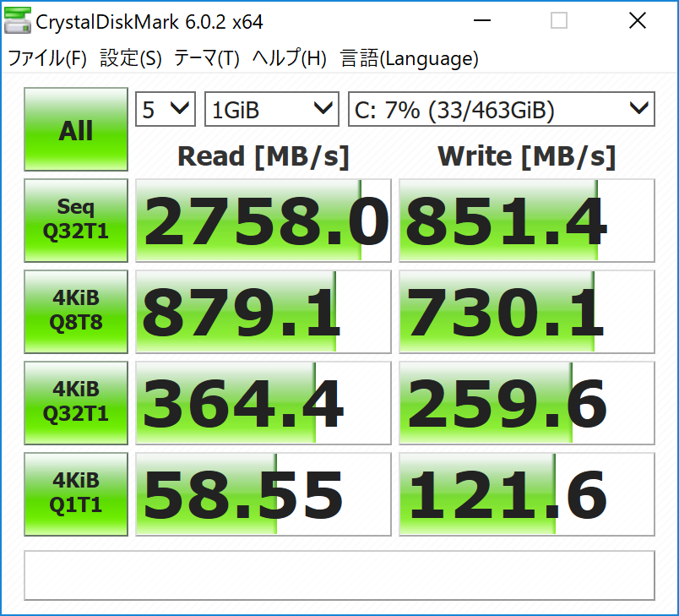This screenshot has height=616, width=679.
Task: Select the 4KiB Q32T1 write value 259.6
Action: (527, 403)
